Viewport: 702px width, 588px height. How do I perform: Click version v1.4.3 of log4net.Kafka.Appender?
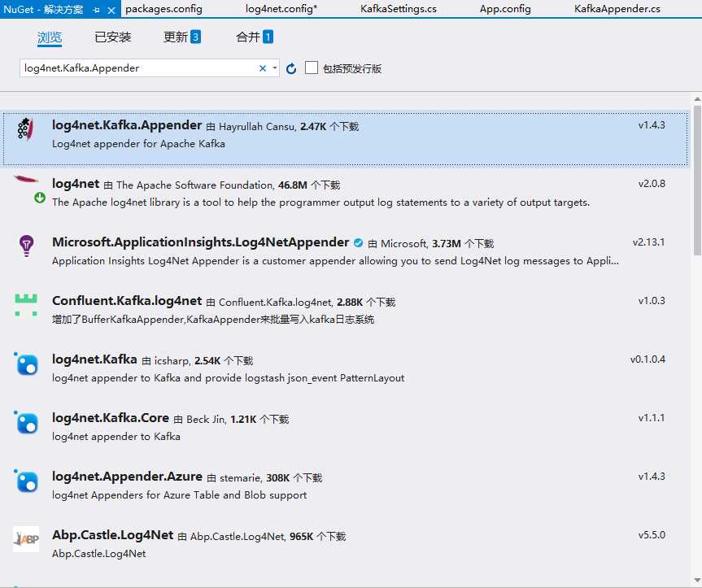click(652, 125)
